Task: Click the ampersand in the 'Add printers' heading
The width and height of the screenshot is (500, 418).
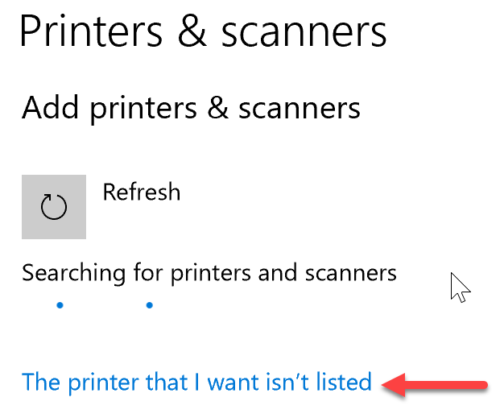Action: [218, 107]
